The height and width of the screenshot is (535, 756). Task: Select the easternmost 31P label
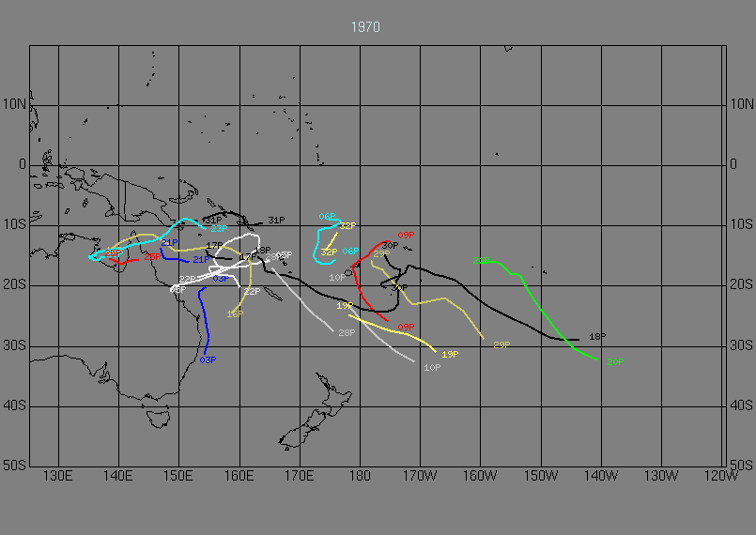275,220
